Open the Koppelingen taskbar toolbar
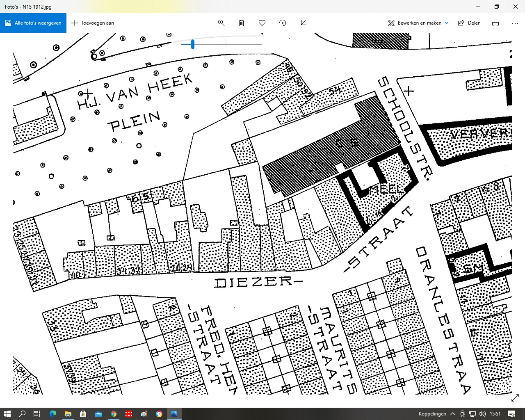The image size is (525, 420). [x=432, y=414]
